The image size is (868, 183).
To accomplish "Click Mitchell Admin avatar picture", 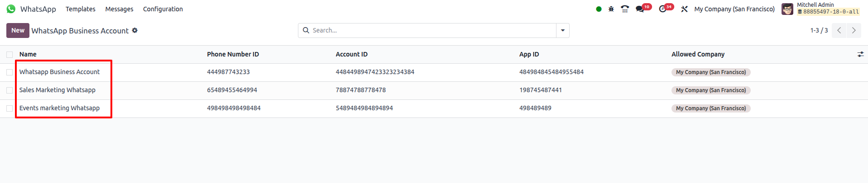I will [x=787, y=9].
